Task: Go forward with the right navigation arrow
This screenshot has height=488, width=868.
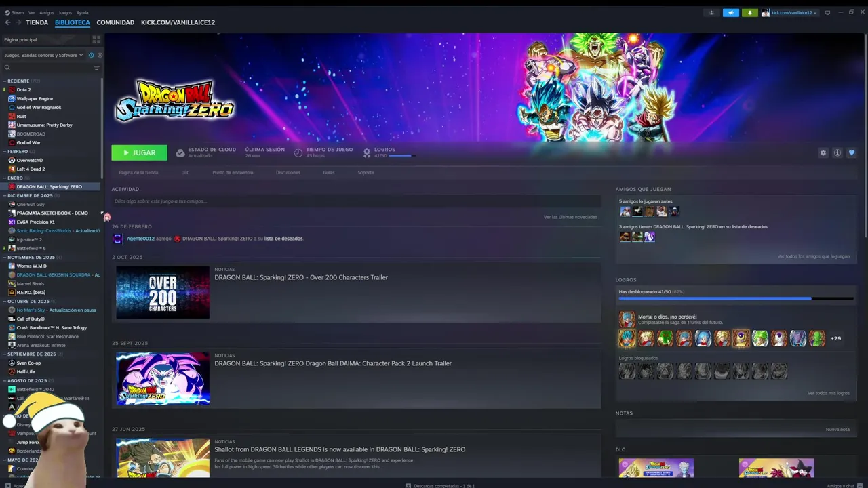Action: (x=18, y=22)
